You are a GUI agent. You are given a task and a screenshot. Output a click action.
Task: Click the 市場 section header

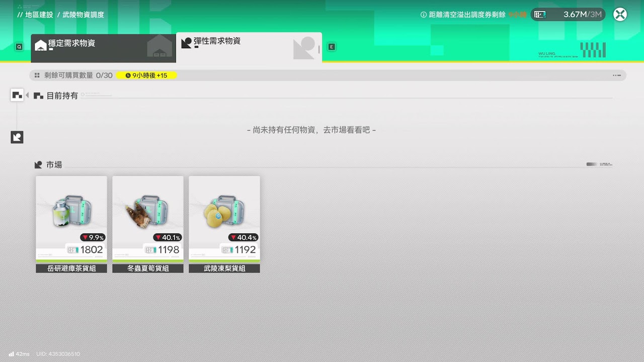(x=49, y=164)
